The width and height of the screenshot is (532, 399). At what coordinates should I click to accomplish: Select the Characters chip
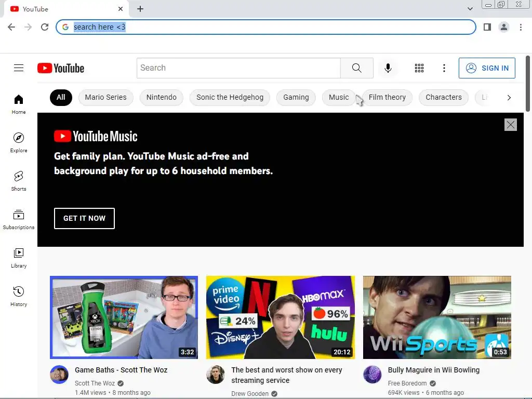click(444, 97)
